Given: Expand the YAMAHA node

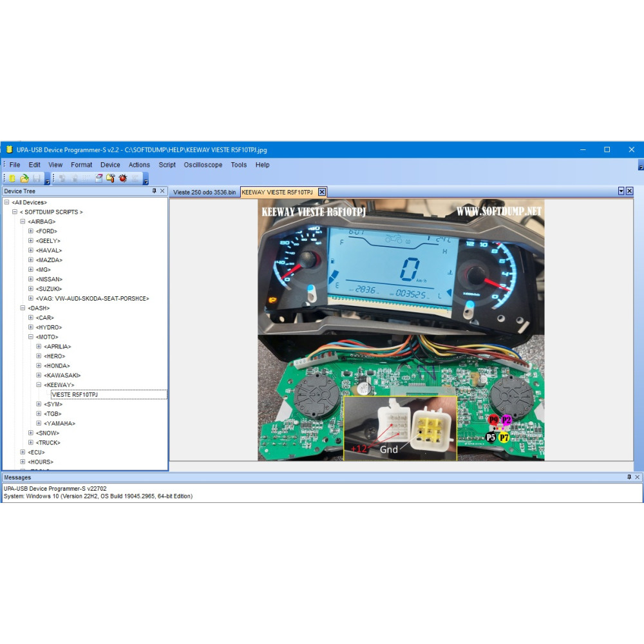Looking at the screenshot, I should point(39,423).
